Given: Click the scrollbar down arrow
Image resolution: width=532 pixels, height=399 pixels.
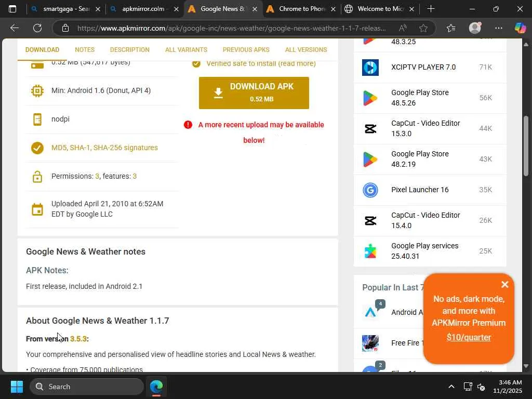Looking at the screenshot, I should coord(526,366).
